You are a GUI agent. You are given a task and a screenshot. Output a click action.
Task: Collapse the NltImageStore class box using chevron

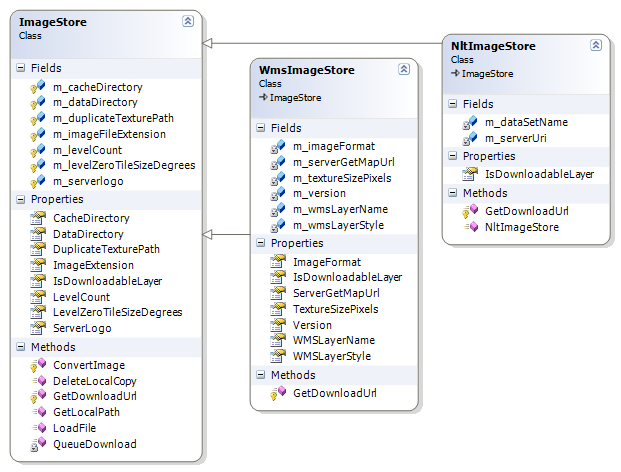click(596, 45)
